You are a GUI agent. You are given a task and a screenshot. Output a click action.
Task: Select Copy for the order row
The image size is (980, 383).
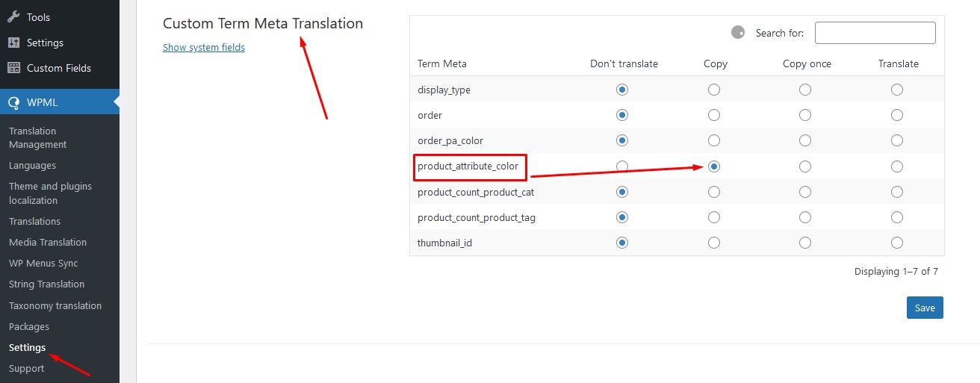pos(714,115)
